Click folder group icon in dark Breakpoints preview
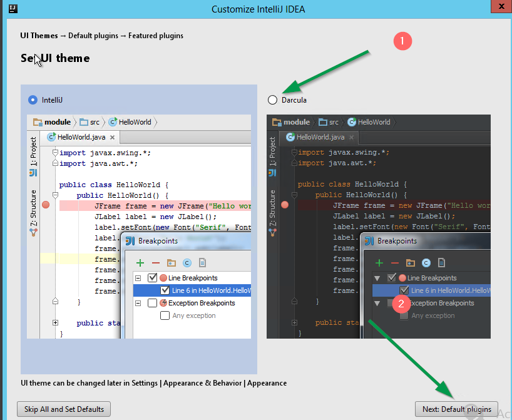 (411, 263)
